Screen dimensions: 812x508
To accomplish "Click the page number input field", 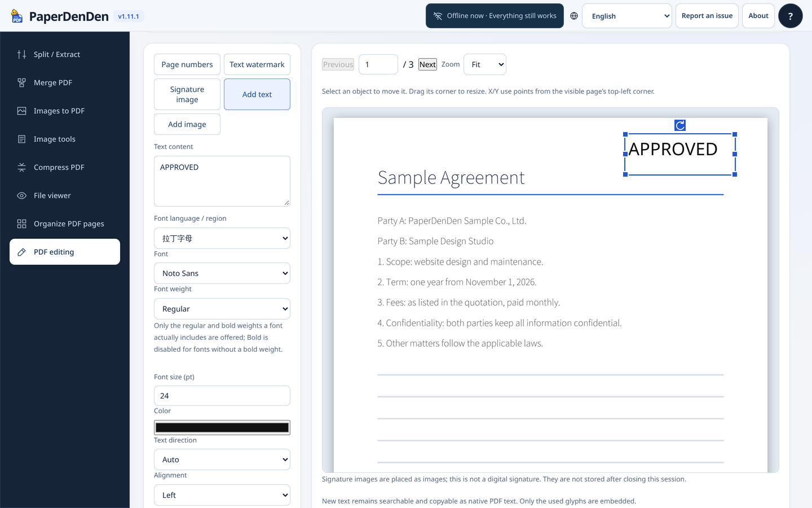I will tap(378, 64).
